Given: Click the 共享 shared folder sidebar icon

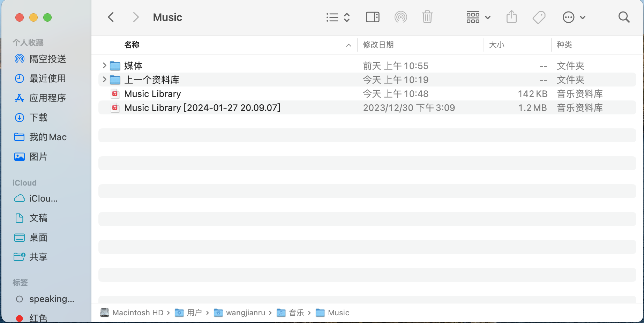Looking at the screenshot, I should [20, 257].
